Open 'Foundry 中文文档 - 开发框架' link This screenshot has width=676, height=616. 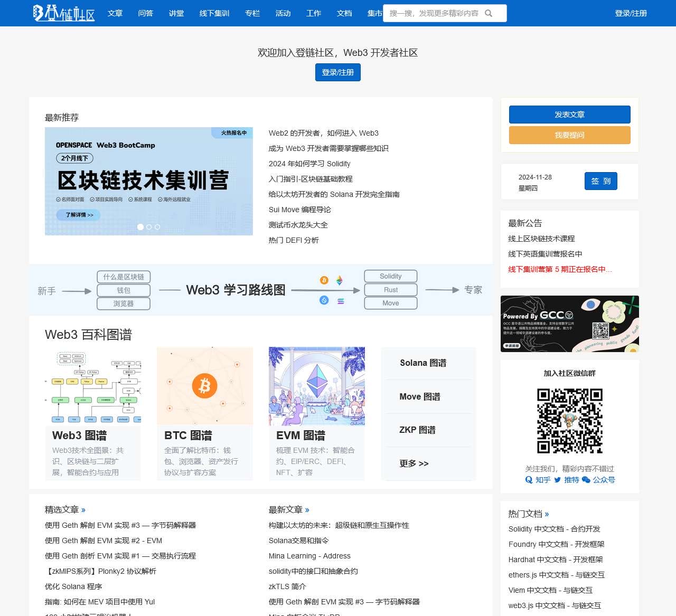(557, 544)
